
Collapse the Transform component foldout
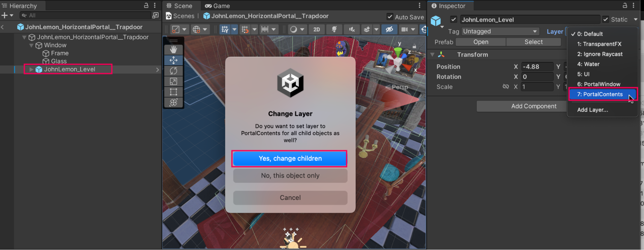432,55
